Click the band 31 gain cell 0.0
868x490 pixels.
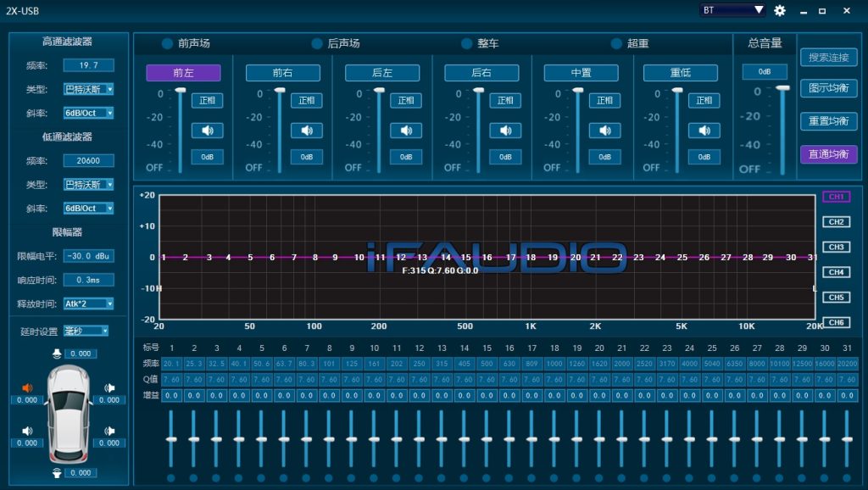(x=847, y=395)
